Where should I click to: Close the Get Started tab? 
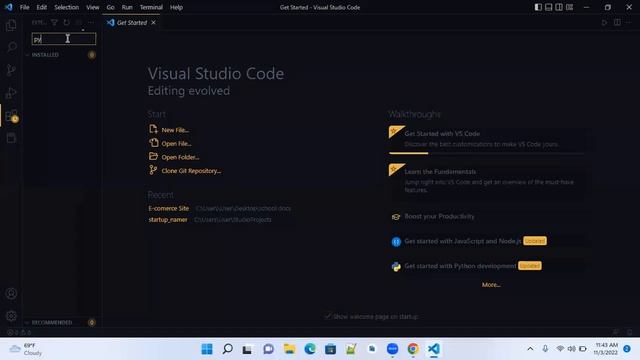[153, 22]
